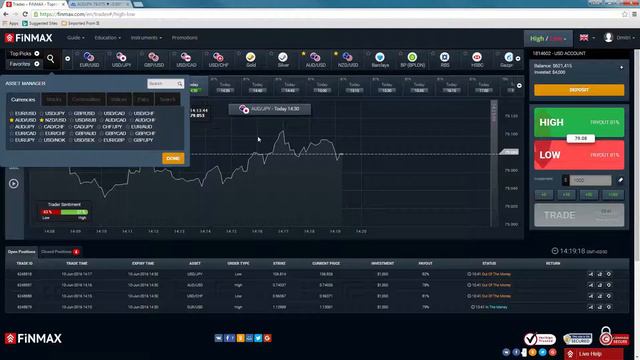
Task: Open the user profile avatar icon
Action: click(x=608, y=38)
